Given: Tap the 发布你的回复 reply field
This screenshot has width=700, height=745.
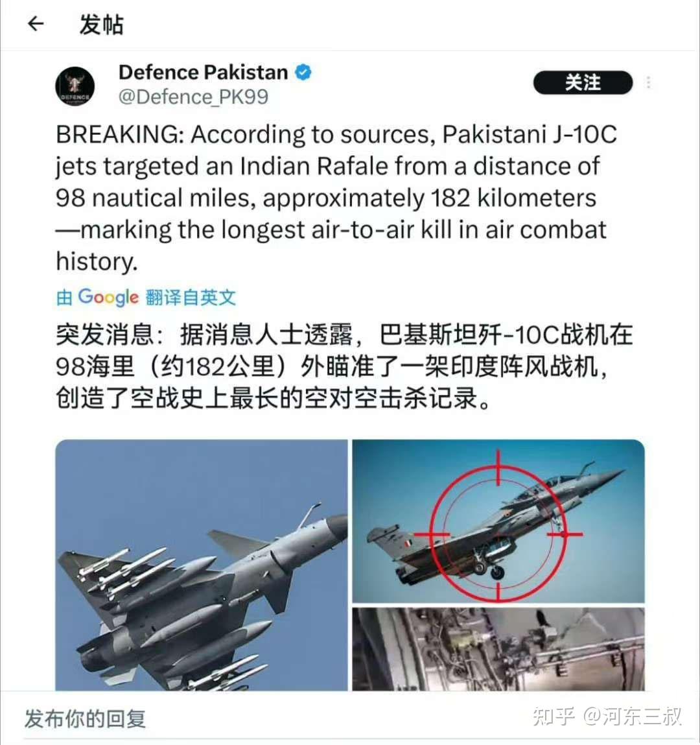Looking at the screenshot, I should click(x=86, y=718).
